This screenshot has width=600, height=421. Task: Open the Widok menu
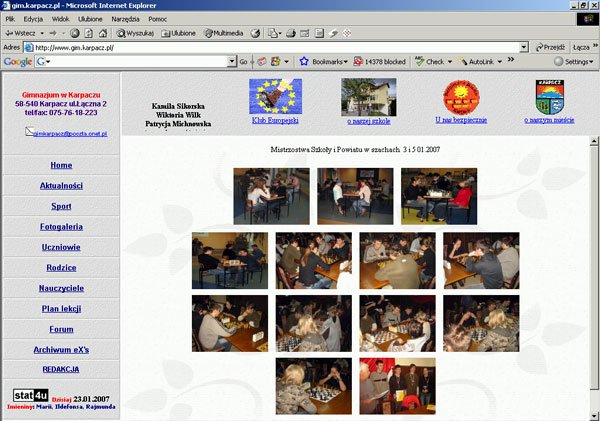tap(60, 19)
